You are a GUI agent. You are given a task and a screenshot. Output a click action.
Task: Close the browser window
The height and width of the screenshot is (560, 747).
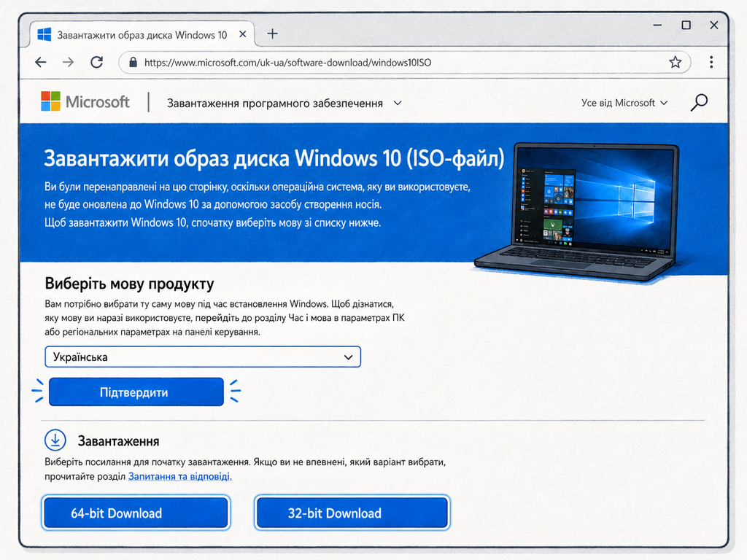[713, 25]
